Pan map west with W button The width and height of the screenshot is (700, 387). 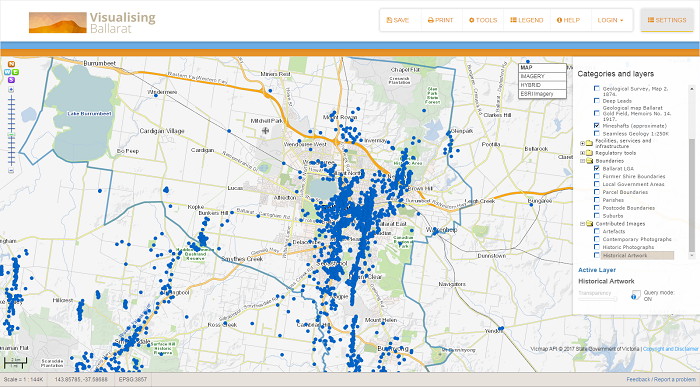click(x=8, y=72)
